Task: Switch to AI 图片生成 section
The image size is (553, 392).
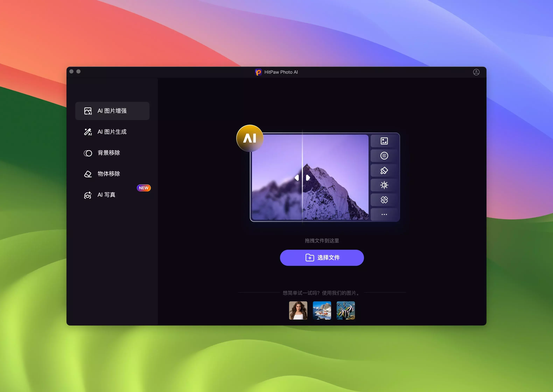Action: coord(112,132)
